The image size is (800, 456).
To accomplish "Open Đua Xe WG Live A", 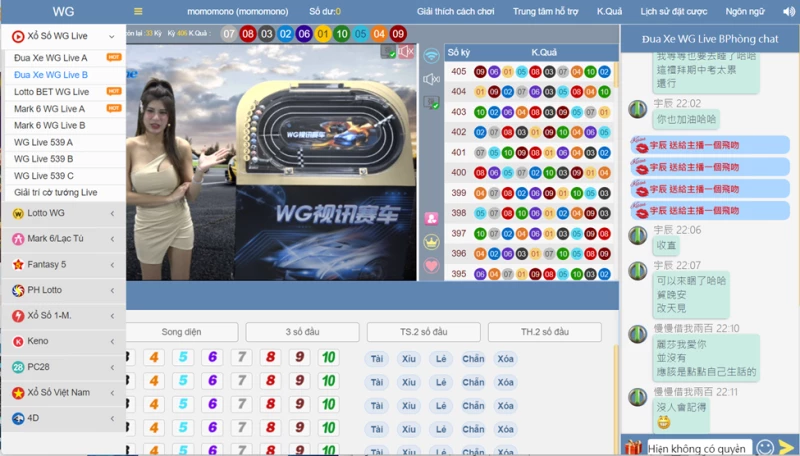I will point(51,58).
